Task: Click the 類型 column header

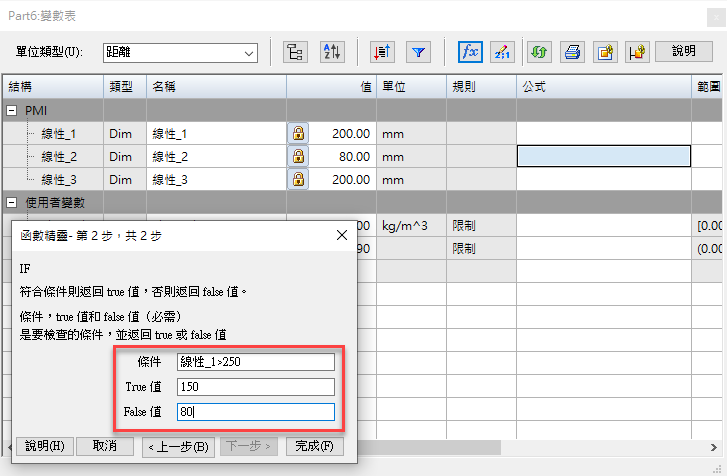Action: [125, 87]
